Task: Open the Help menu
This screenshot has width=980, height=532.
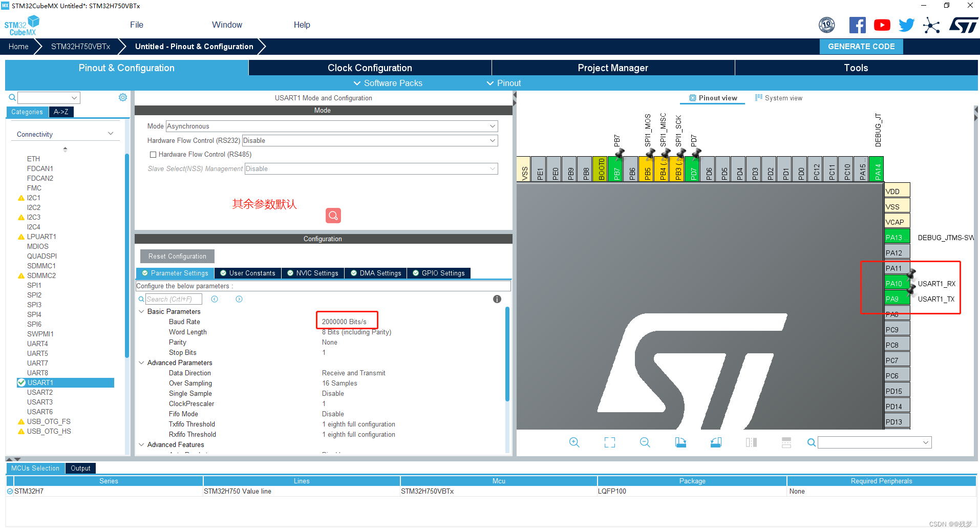Action: [302, 25]
